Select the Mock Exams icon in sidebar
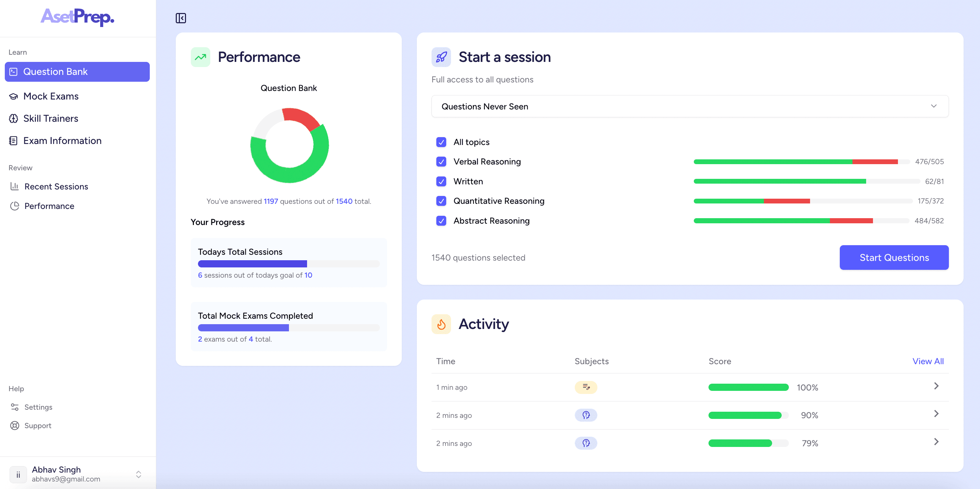The height and width of the screenshot is (489, 980). pos(13,96)
